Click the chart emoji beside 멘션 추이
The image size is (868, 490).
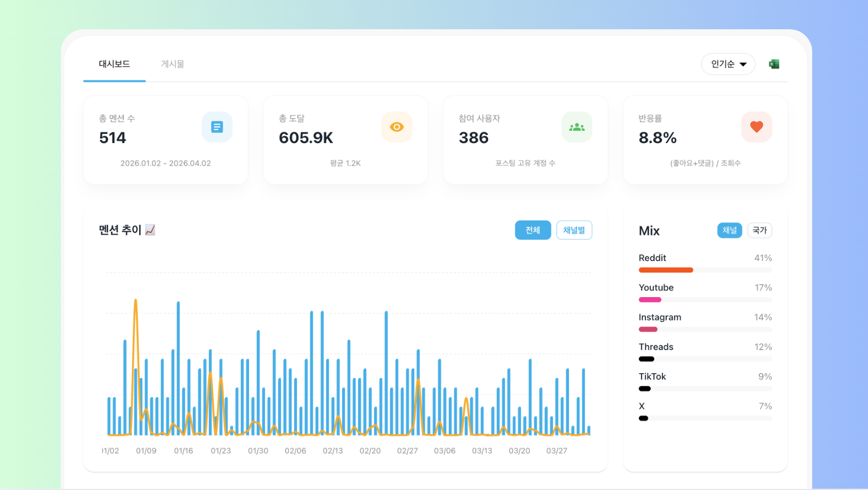click(x=150, y=230)
